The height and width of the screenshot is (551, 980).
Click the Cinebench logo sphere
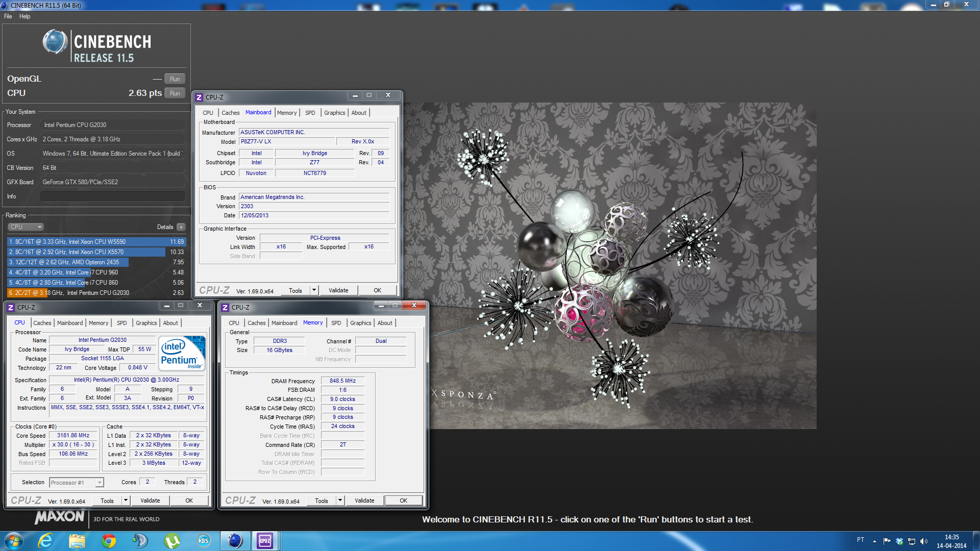[x=55, y=42]
